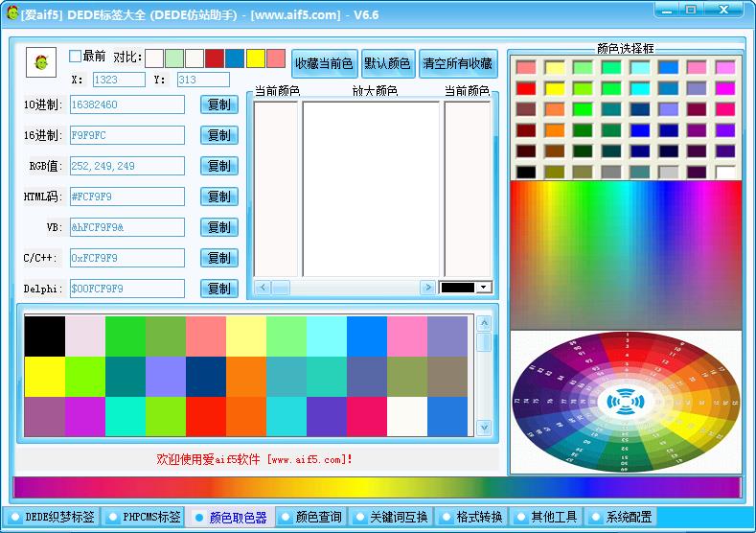The image size is (756, 533).
Task: Pick navy blue swatch in favorites palette
Action: 206,377
